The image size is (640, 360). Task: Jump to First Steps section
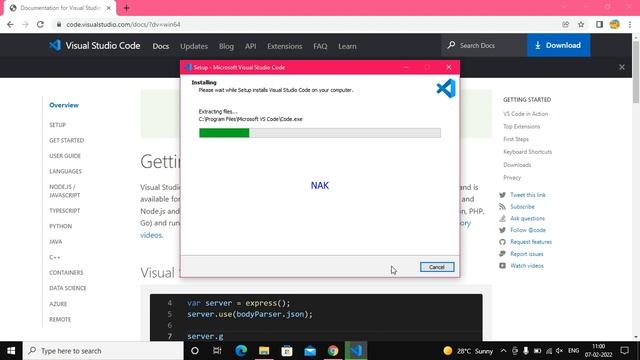click(x=516, y=139)
